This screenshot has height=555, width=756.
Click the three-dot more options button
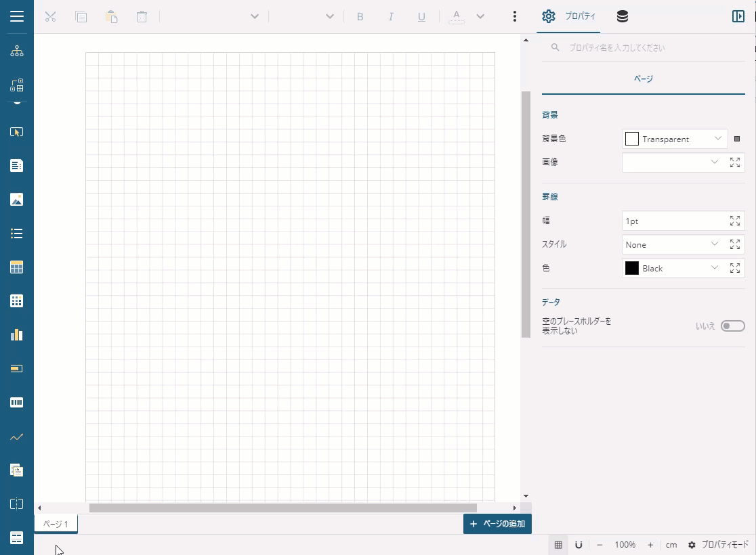515,17
